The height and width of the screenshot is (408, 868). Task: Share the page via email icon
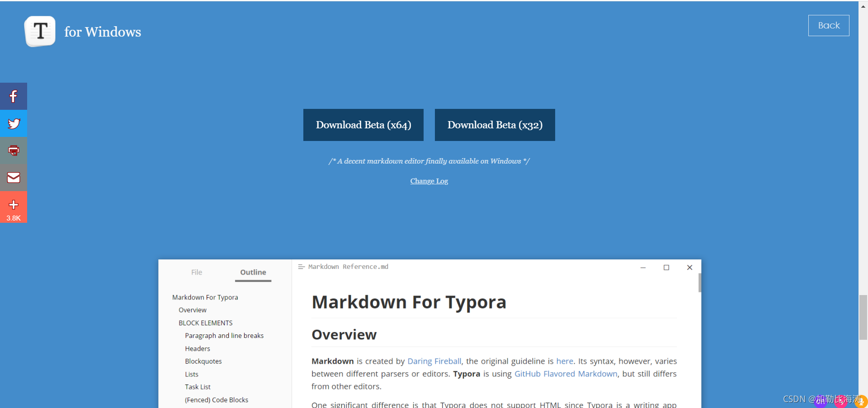click(x=14, y=178)
